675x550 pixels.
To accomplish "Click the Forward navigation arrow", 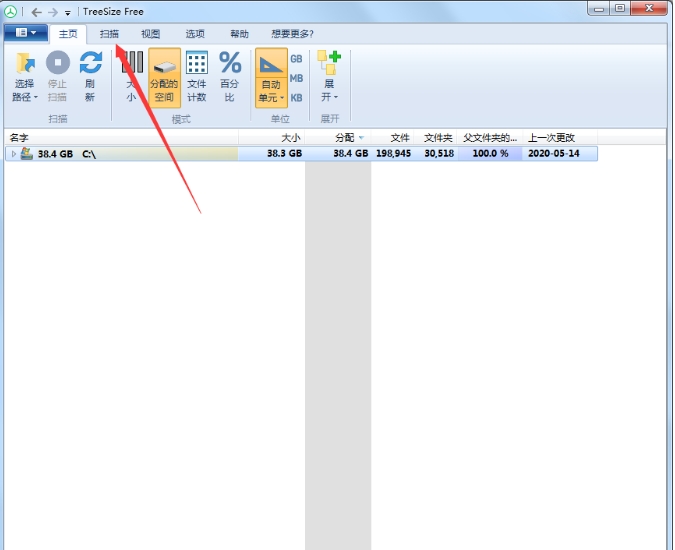I will [x=53, y=12].
